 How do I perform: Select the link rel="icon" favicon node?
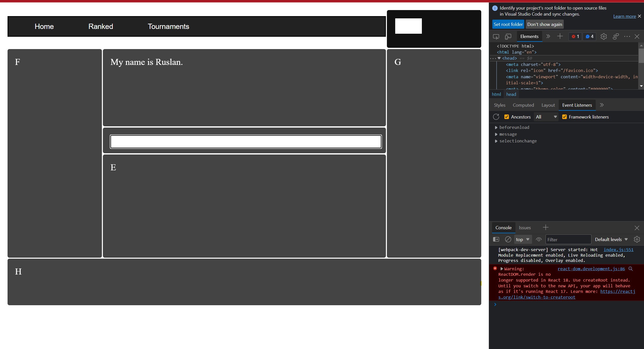click(552, 70)
